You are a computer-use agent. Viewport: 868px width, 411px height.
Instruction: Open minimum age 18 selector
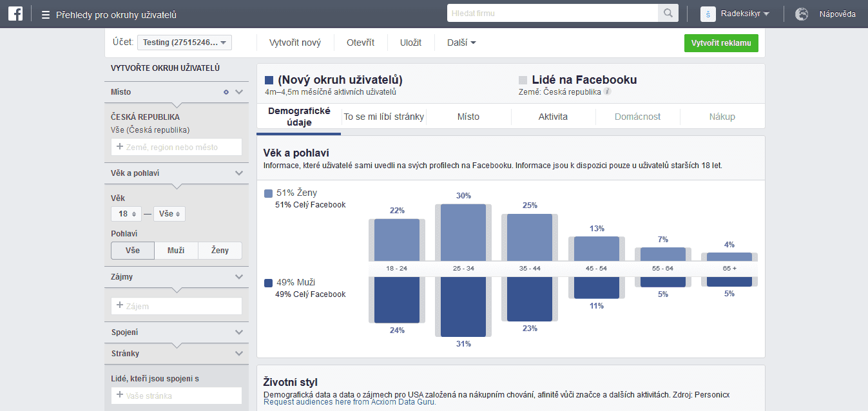pyautogui.click(x=126, y=213)
